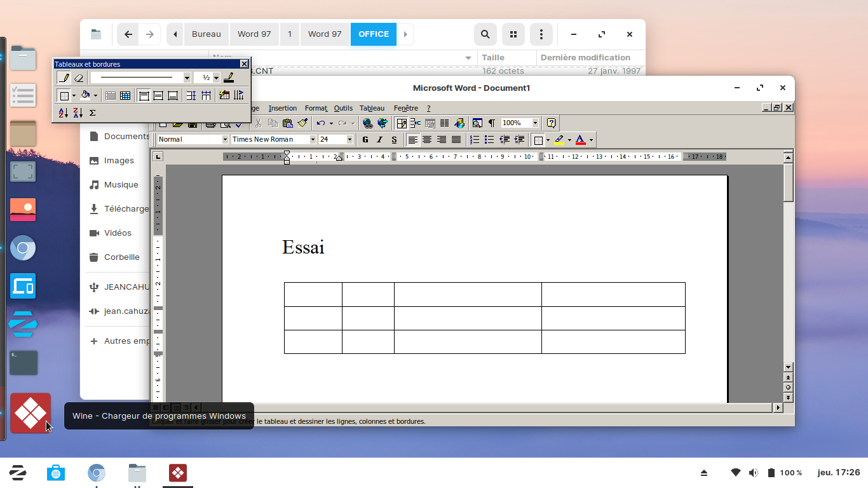Click the Paste clipboard icon
Viewport: 868px width, 488px height.
(288, 123)
